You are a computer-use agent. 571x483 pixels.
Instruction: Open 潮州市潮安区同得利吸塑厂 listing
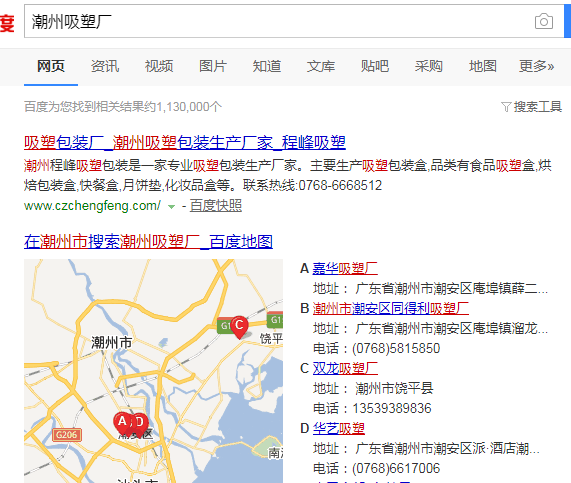coord(390,308)
